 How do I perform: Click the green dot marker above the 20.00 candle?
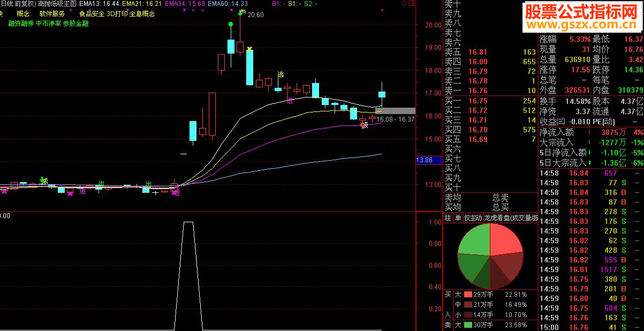tap(231, 24)
